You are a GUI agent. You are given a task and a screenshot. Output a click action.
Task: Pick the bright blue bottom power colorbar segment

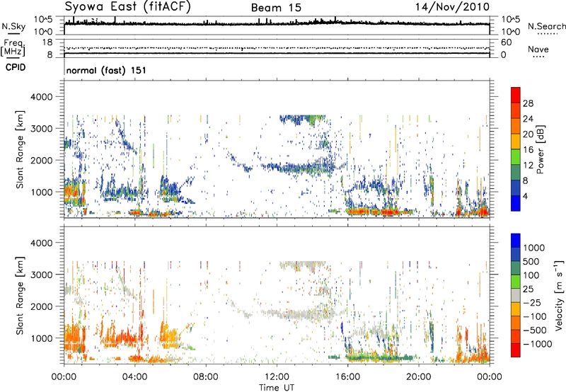coord(516,204)
